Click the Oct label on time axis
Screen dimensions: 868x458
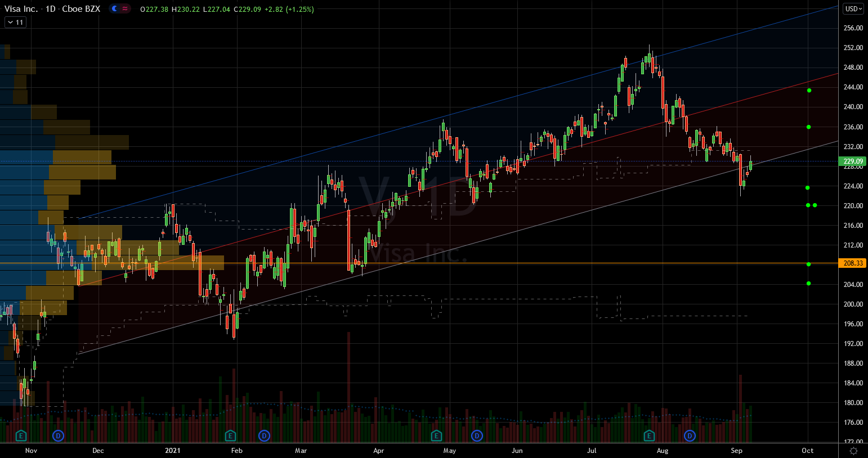(808, 451)
